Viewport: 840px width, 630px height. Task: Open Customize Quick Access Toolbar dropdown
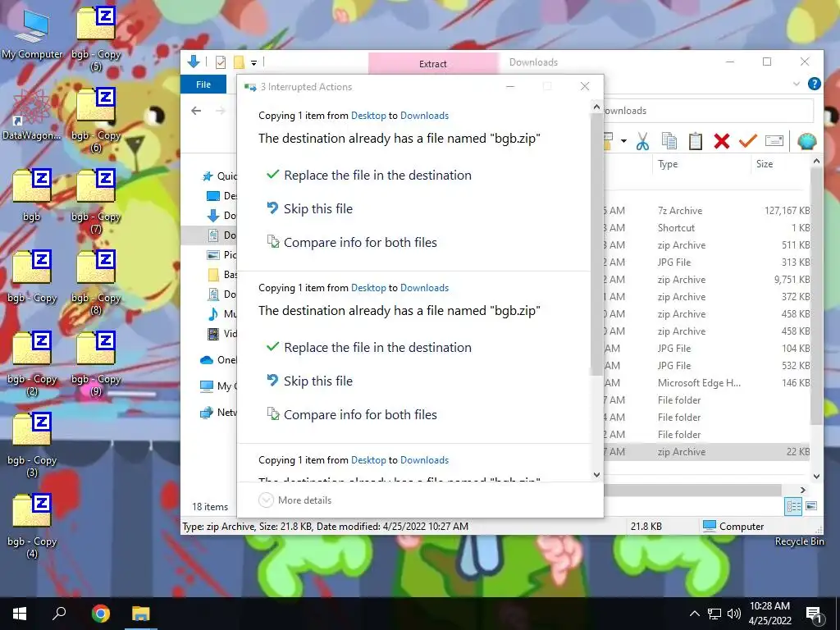click(x=254, y=63)
